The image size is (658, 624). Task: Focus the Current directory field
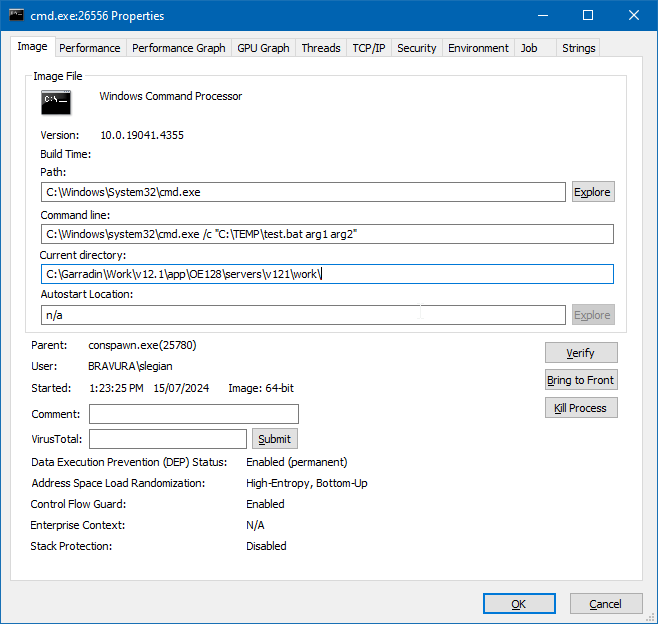pos(327,274)
